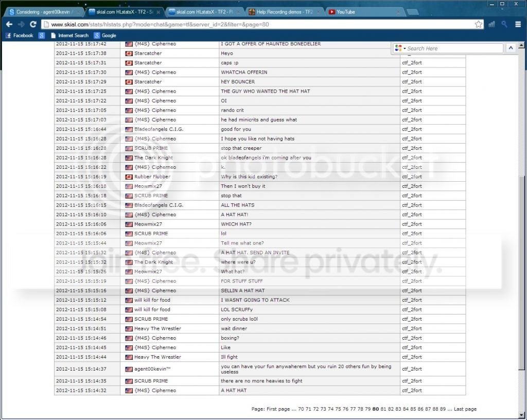Switch to the YouTube tab
The image size is (527, 420).
pyautogui.click(x=365, y=12)
